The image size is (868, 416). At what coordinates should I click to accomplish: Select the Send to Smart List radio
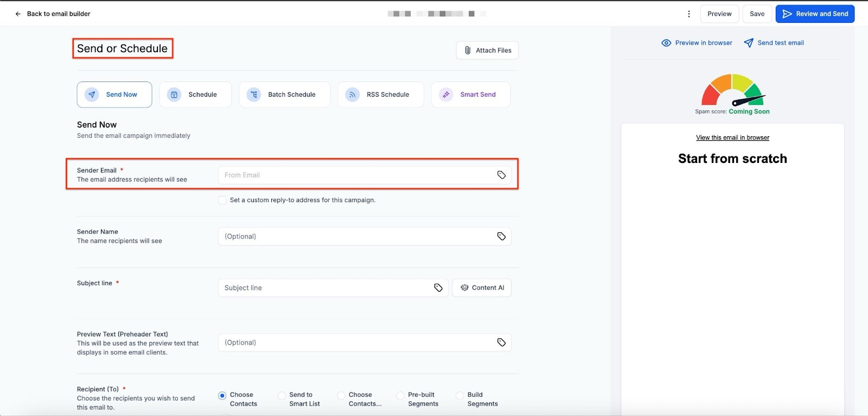point(282,396)
